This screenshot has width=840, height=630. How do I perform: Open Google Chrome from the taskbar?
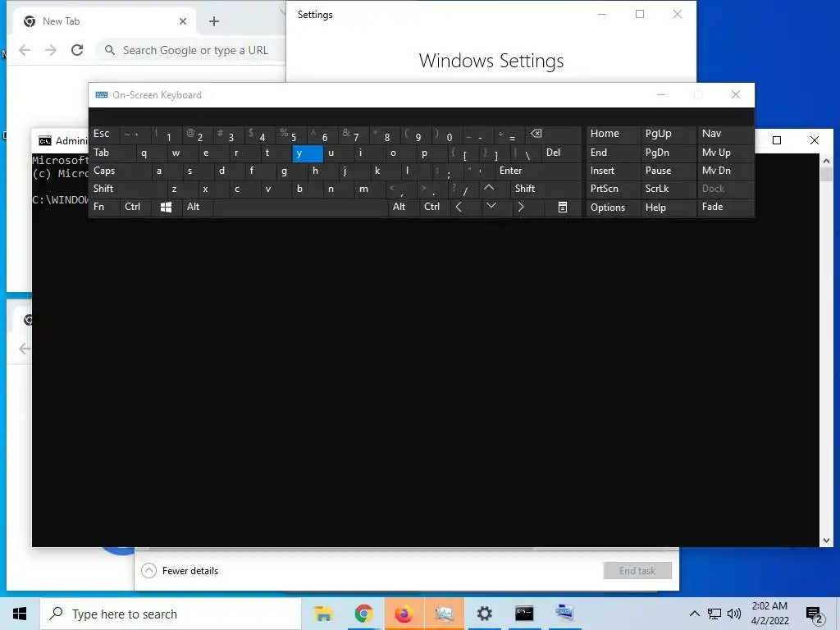click(x=363, y=614)
